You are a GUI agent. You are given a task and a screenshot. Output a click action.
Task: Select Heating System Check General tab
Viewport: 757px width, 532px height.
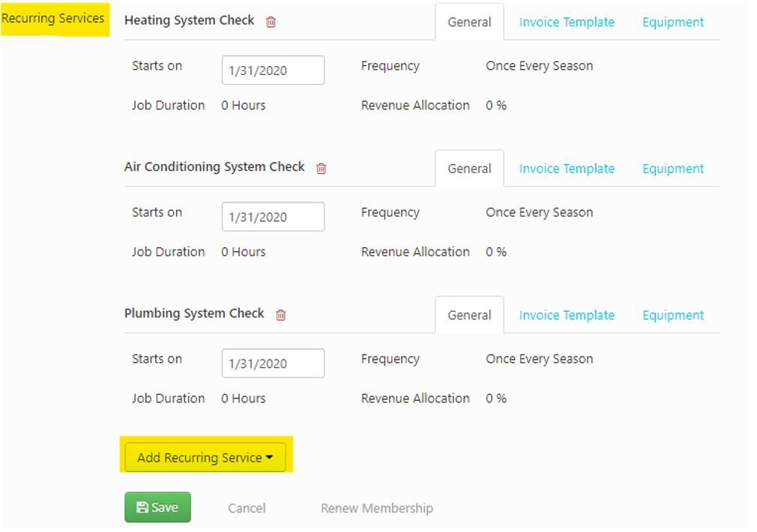point(469,22)
